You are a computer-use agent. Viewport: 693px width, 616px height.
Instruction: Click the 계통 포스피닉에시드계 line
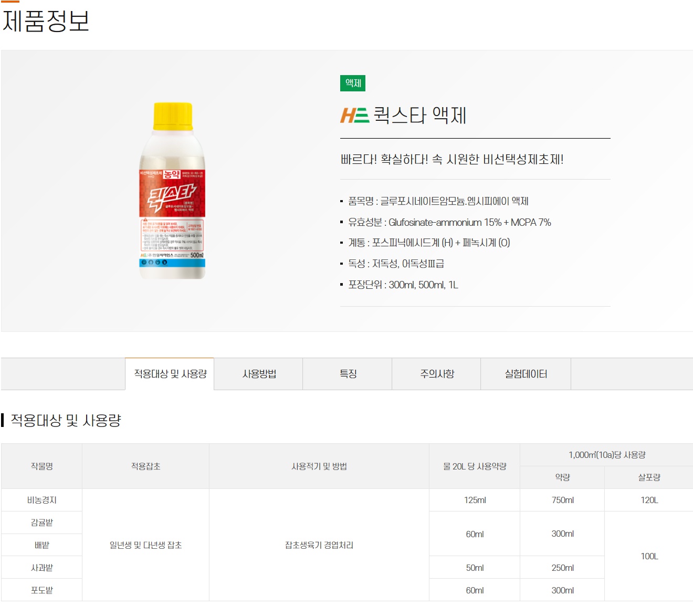429,243
